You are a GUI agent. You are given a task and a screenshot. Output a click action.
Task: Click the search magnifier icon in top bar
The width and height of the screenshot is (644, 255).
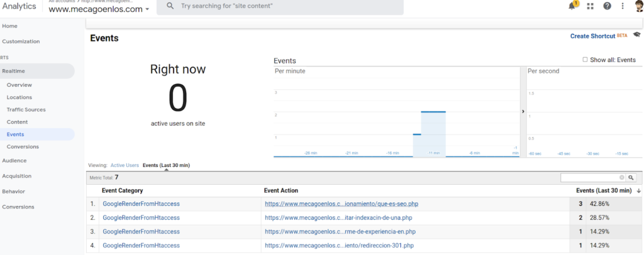[x=170, y=6]
